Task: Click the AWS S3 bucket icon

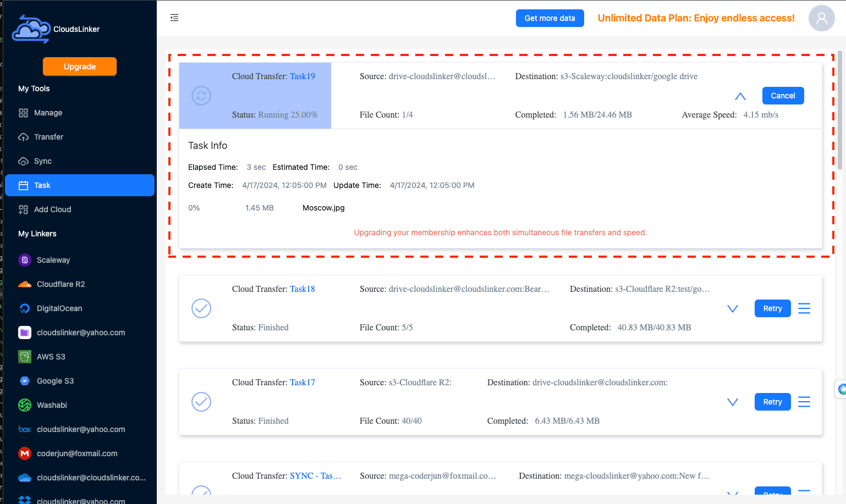Action: tap(25, 357)
